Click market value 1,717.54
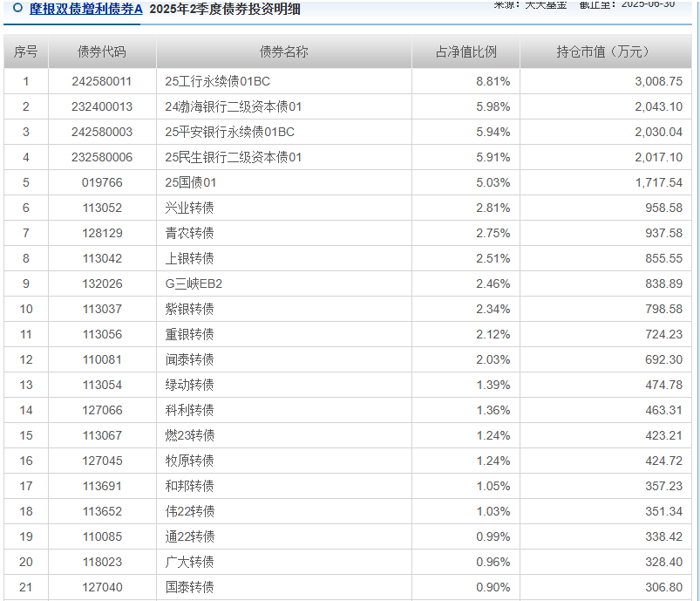The width and height of the screenshot is (700, 601). point(658,182)
